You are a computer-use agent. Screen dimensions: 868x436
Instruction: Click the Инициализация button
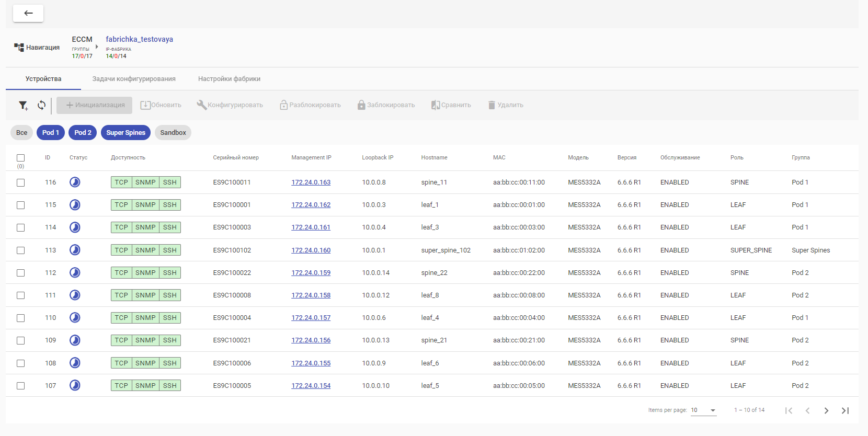(95, 105)
